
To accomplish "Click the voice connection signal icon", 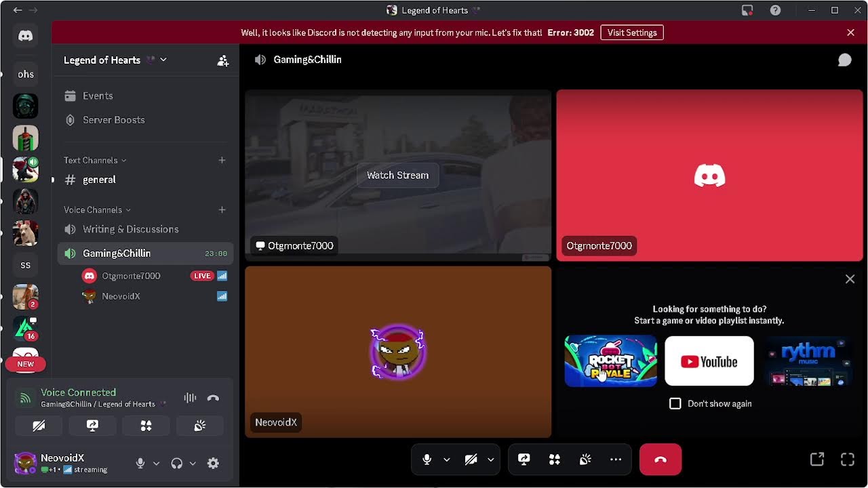I will 25,398.
